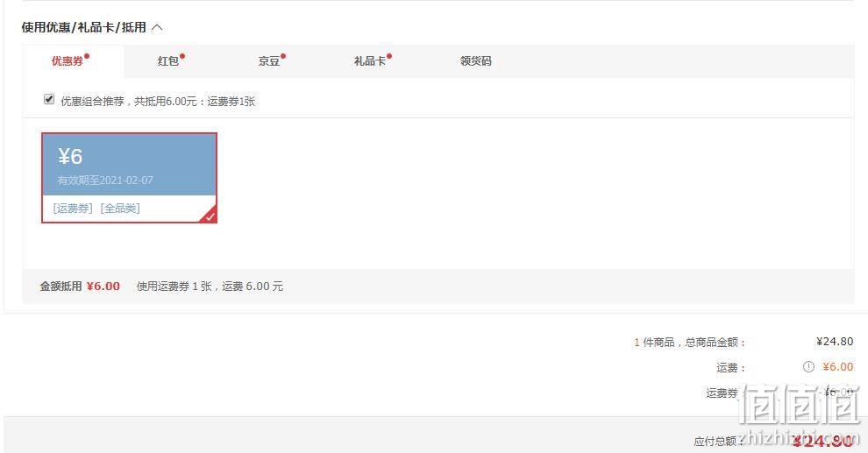Open the 京豆 tab
The image size is (868, 453).
[271, 60]
